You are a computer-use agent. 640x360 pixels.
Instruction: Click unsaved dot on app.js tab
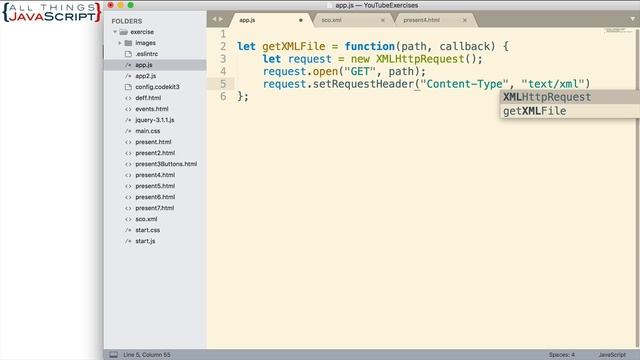(301, 20)
